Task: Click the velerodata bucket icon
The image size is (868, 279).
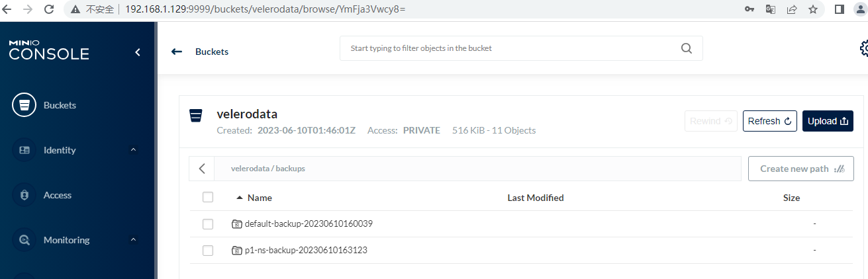Action: tap(195, 116)
